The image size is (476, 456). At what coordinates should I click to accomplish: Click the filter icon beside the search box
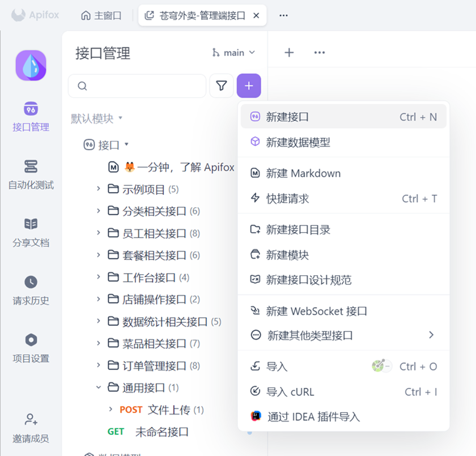222,86
